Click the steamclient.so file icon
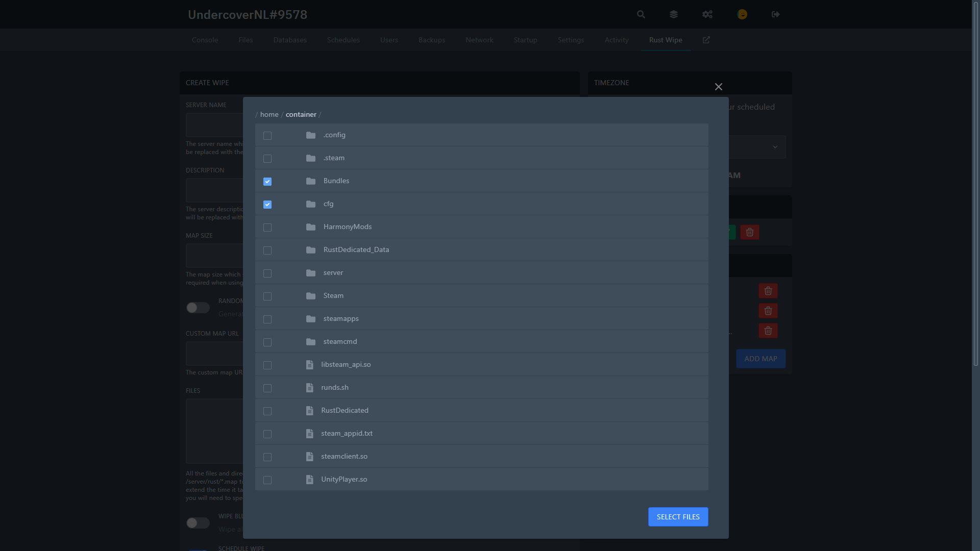The image size is (980, 551). pos(309,457)
